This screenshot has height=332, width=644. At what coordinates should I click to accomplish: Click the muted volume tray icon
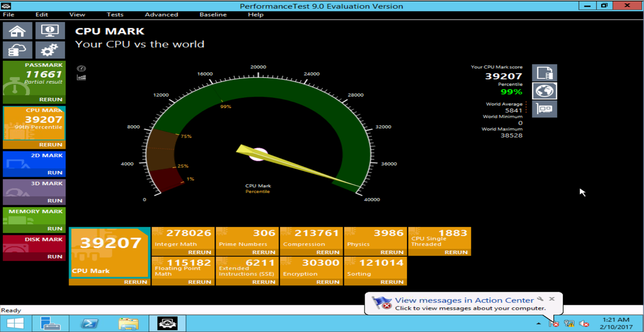point(584,323)
